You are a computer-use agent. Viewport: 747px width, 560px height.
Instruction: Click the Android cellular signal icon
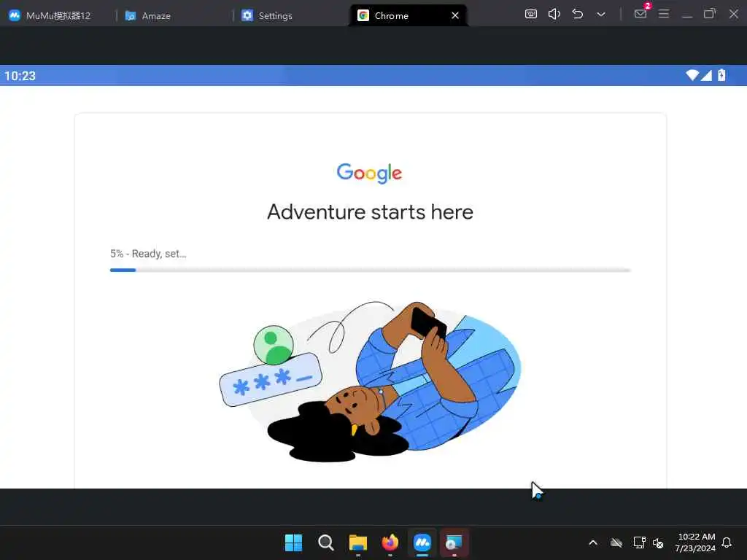pos(706,75)
